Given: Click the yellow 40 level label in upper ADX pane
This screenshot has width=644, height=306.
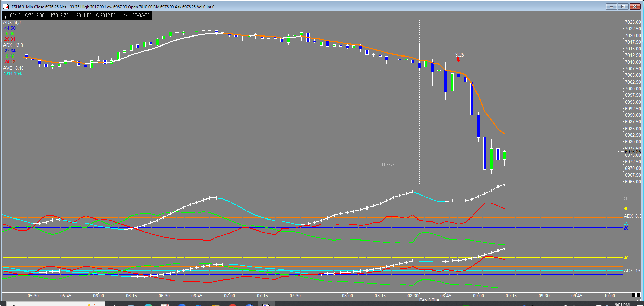Looking at the screenshot, I should point(626,208).
